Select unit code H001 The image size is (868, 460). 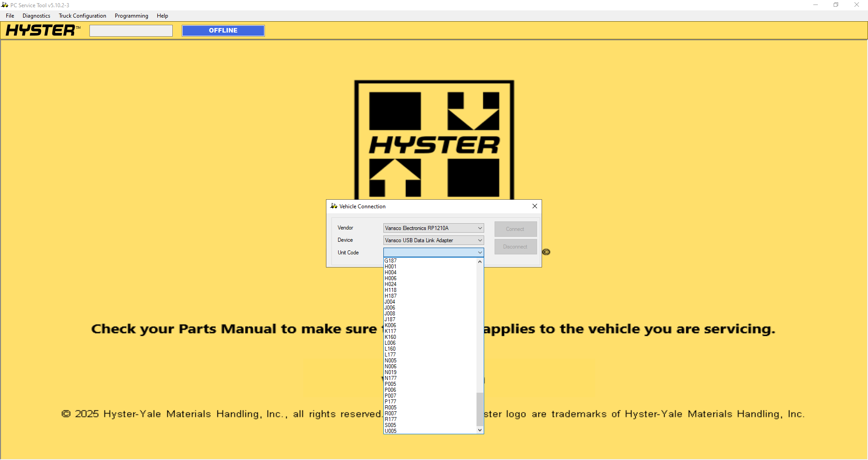coord(430,267)
